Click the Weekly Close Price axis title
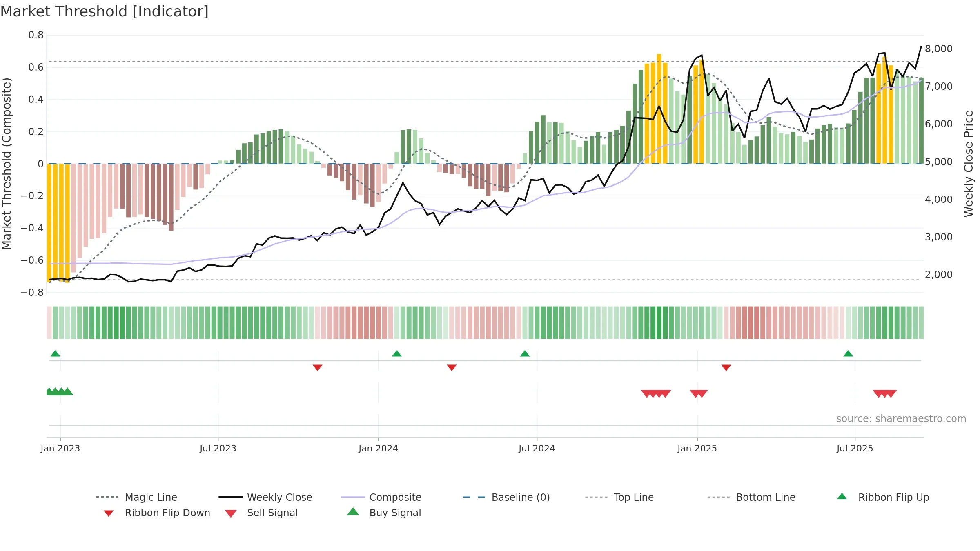The width and height of the screenshot is (980, 551). [969, 164]
